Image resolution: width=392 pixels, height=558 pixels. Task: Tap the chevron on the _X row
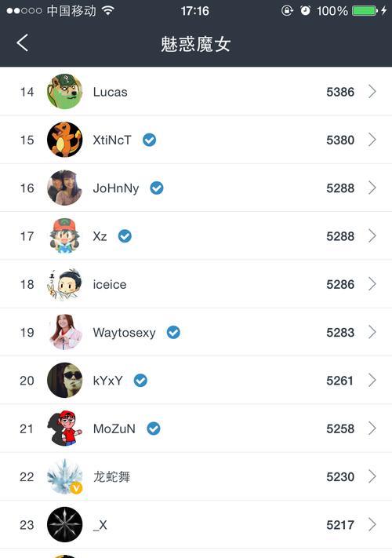coord(372,524)
